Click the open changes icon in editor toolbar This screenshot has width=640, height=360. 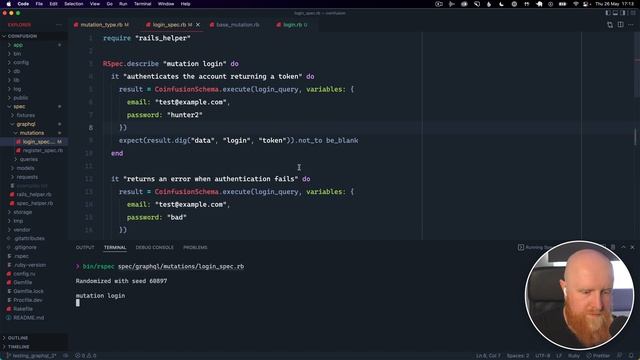[x=610, y=24]
